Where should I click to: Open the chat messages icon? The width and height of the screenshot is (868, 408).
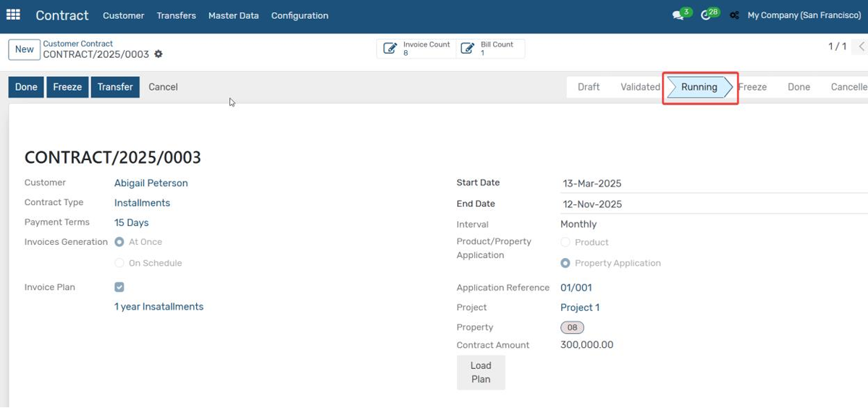[678, 16]
